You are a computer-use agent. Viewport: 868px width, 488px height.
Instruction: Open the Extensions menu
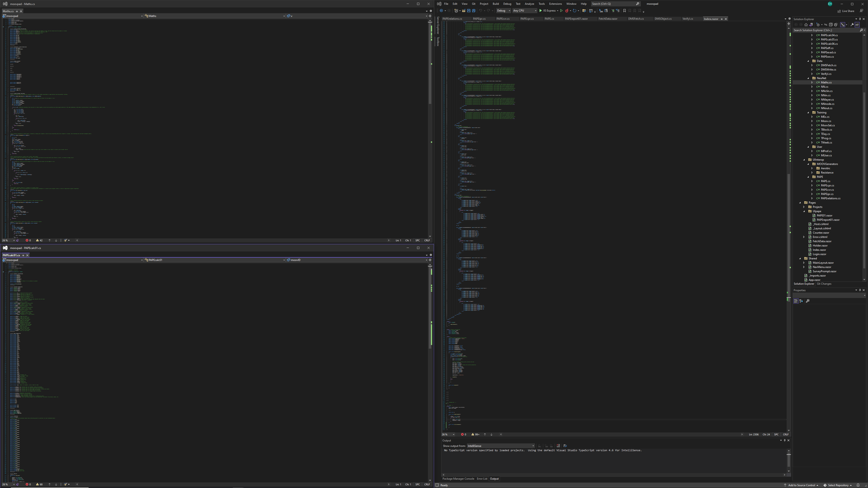555,4
